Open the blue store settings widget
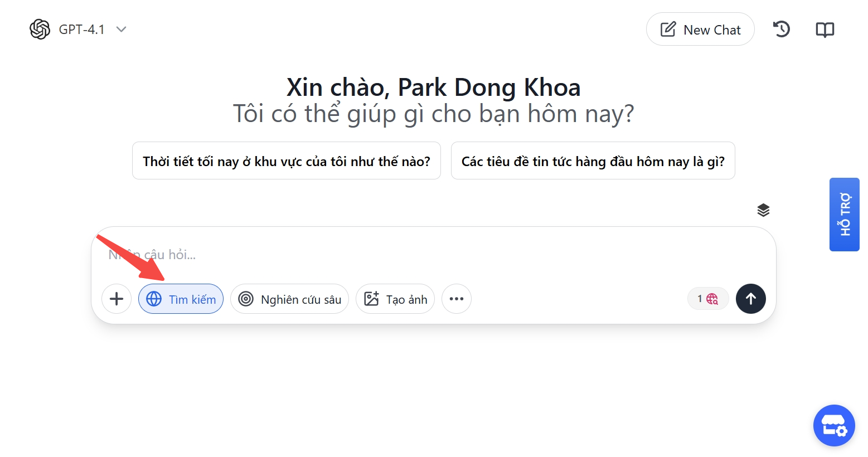 [834, 426]
